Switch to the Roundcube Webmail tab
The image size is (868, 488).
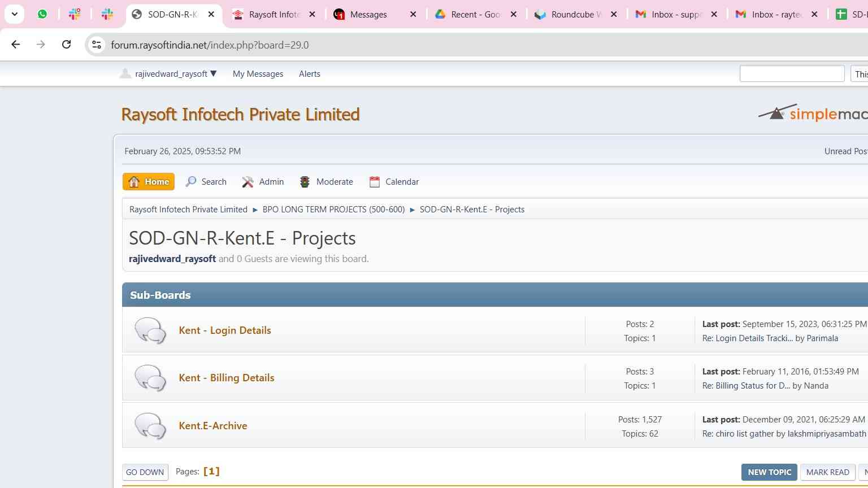575,15
